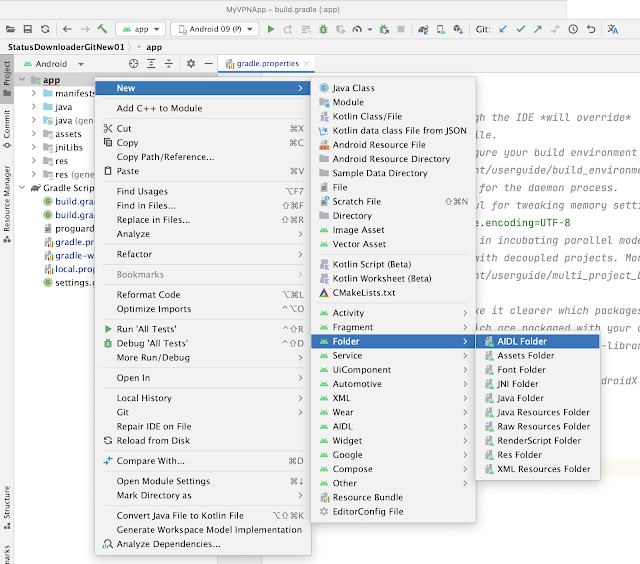Navigate forward with the right arrow icon
Viewport: 640px width, 564px height.
point(85,29)
